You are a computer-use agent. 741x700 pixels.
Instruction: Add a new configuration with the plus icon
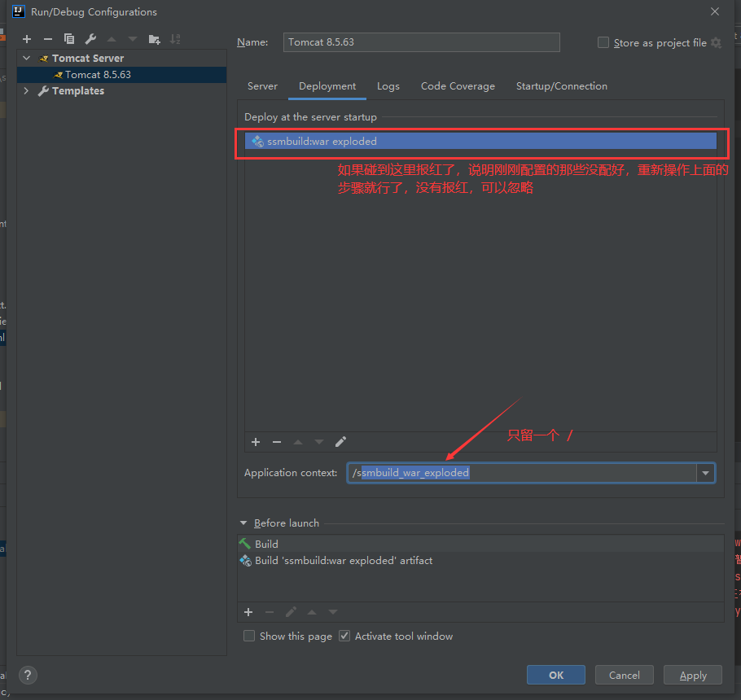(26, 38)
